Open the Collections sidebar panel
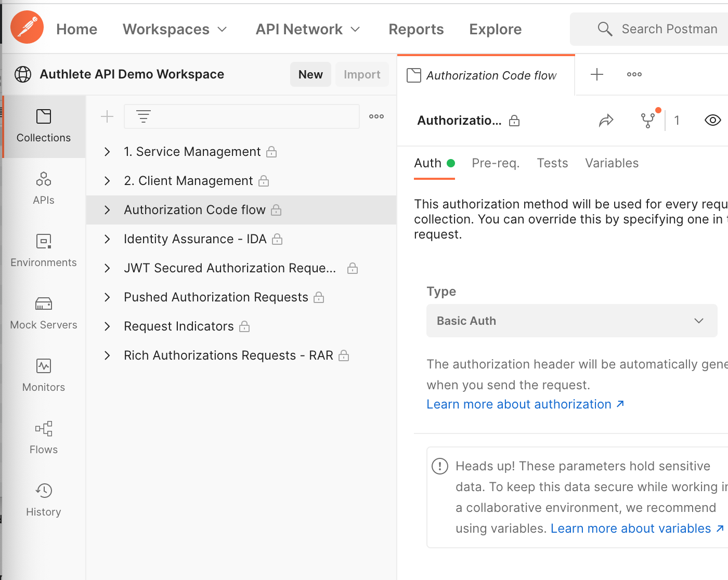 [x=44, y=126]
